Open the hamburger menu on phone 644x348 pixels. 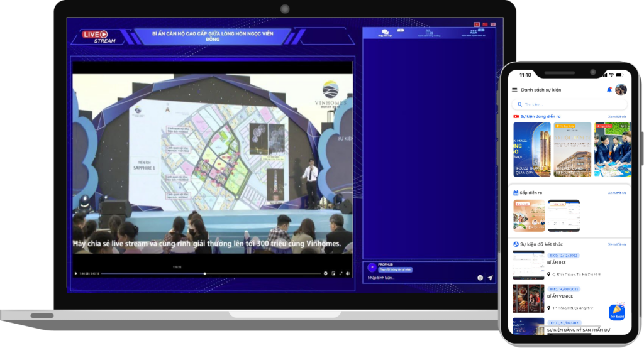tap(514, 90)
